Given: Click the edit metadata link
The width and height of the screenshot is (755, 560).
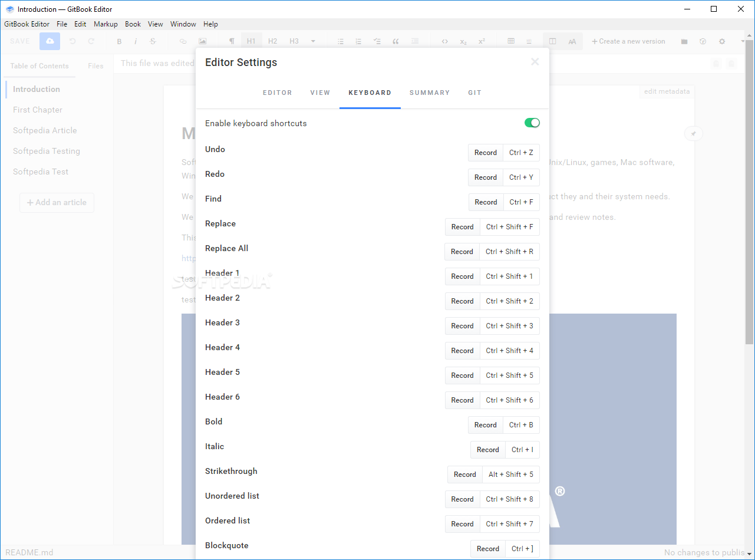Looking at the screenshot, I should tap(667, 91).
